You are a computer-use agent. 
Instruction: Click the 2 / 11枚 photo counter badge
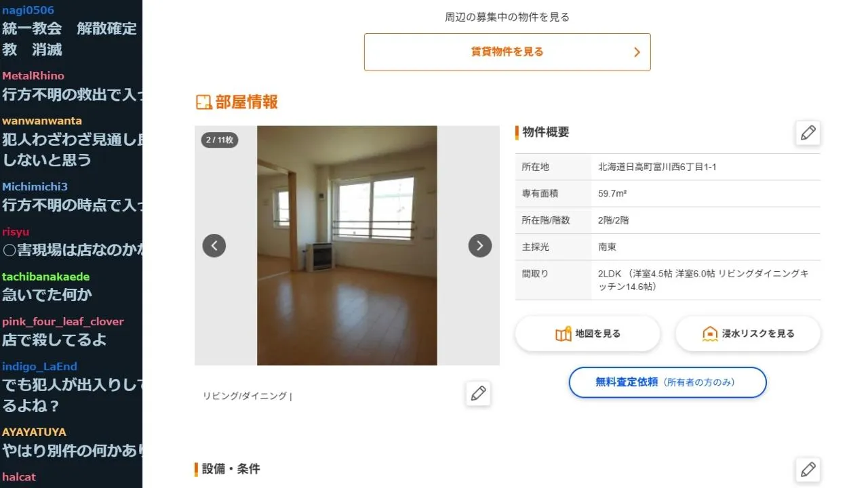pos(220,140)
